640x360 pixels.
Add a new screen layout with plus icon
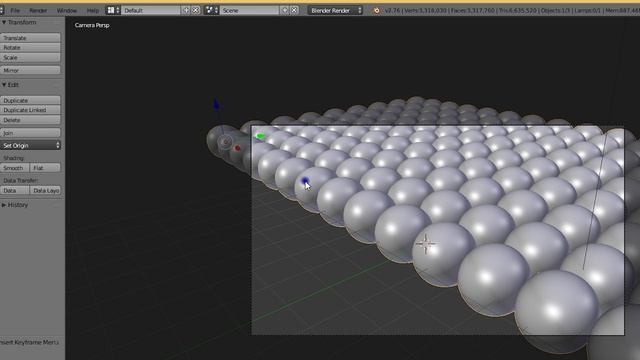click(x=186, y=10)
